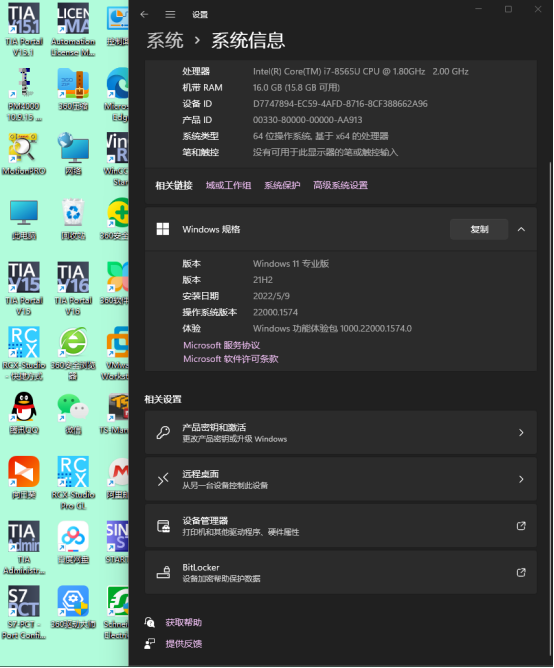Open 360压缩 desktop icon

(x=73, y=89)
